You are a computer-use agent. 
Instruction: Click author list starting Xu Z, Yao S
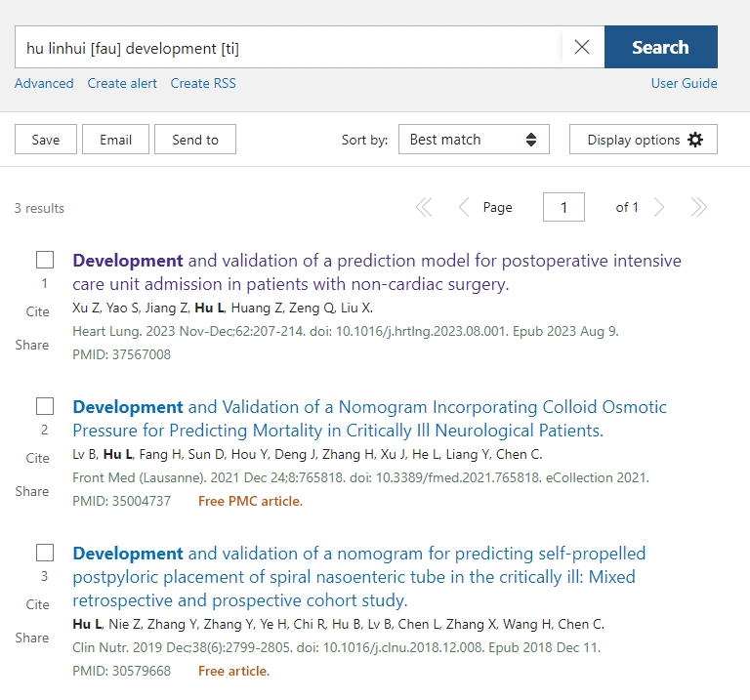223,308
